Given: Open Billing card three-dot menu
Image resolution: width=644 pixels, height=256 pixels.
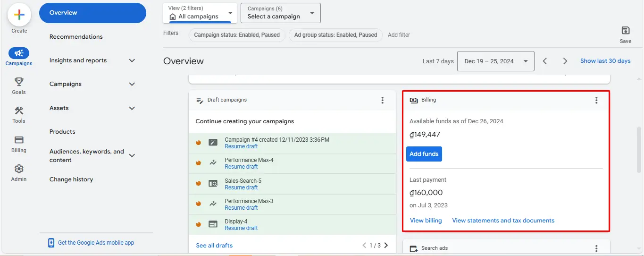Looking at the screenshot, I should 596,100.
